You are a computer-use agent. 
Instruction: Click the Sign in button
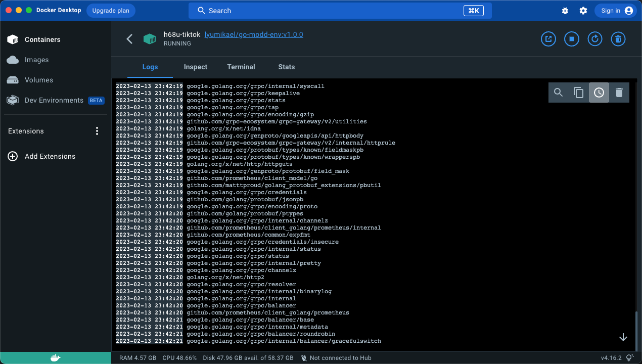click(615, 11)
